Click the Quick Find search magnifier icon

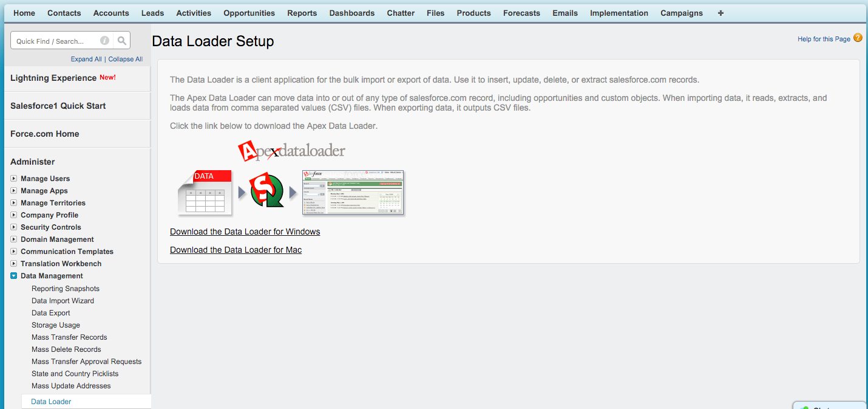122,41
